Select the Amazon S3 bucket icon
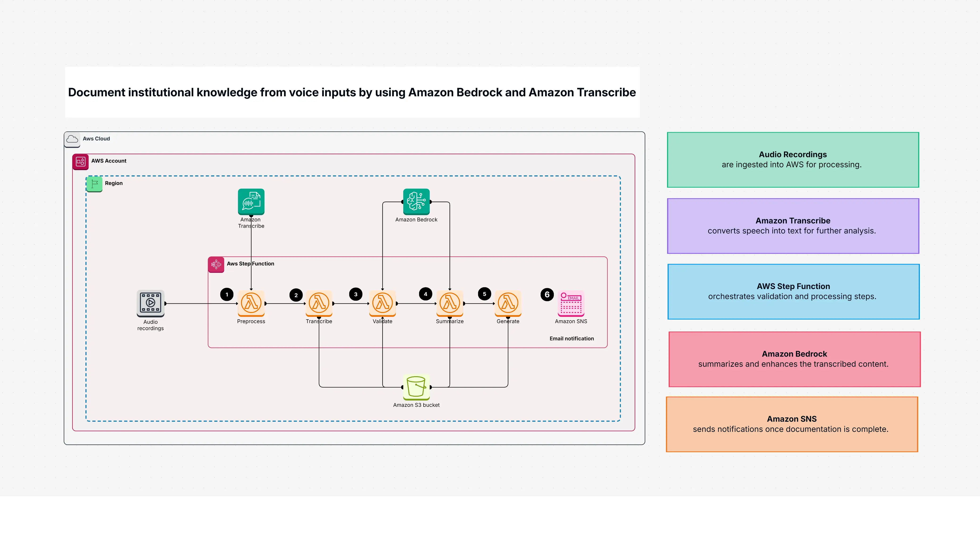This screenshot has width=980, height=551. click(416, 387)
